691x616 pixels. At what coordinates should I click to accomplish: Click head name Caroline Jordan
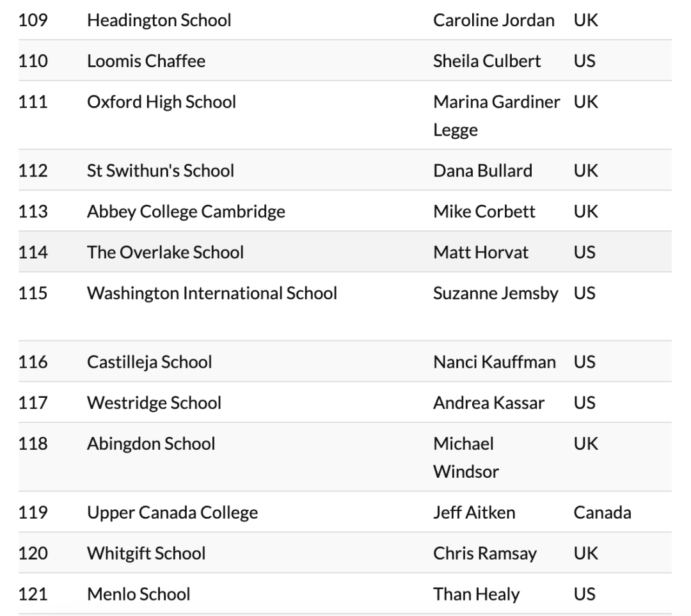[x=493, y=20]
